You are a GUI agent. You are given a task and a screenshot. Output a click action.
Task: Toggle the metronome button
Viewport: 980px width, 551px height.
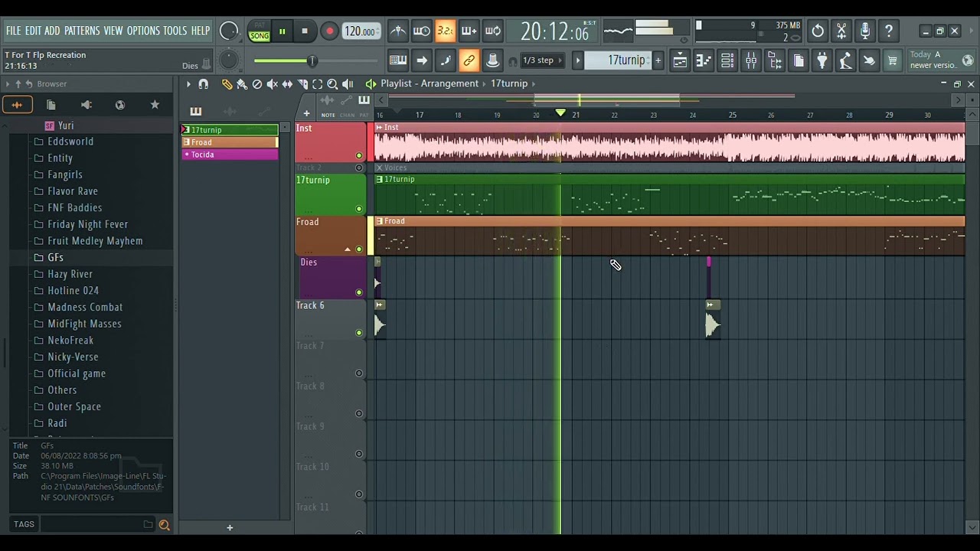398,31
